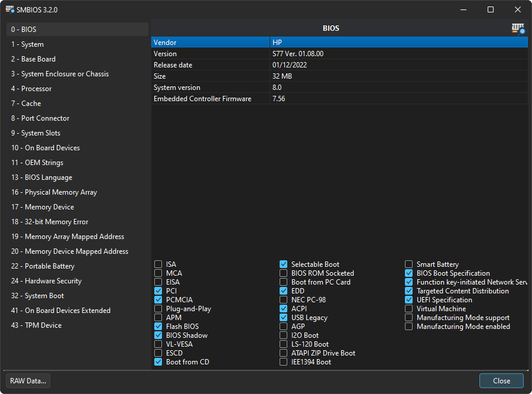The image size is (532, 394).
Task: Select 17 - Memory Device
Action: tap(77, 207)
